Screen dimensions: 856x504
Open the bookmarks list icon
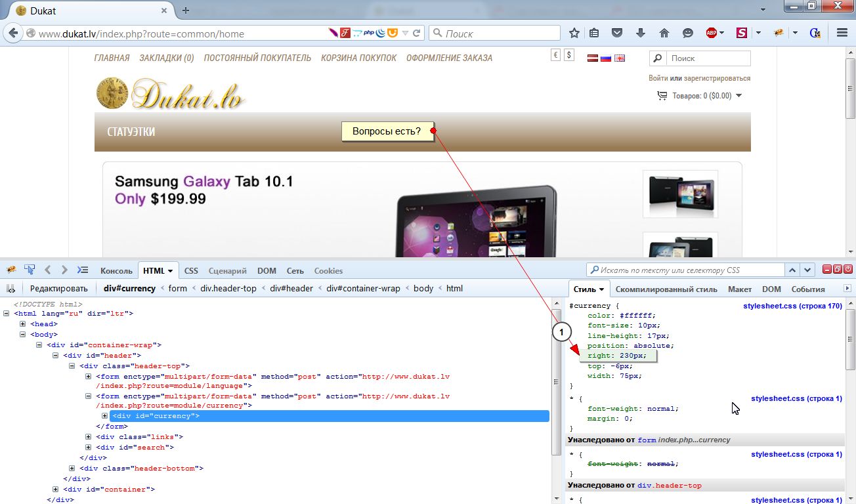tap(594, 33)
